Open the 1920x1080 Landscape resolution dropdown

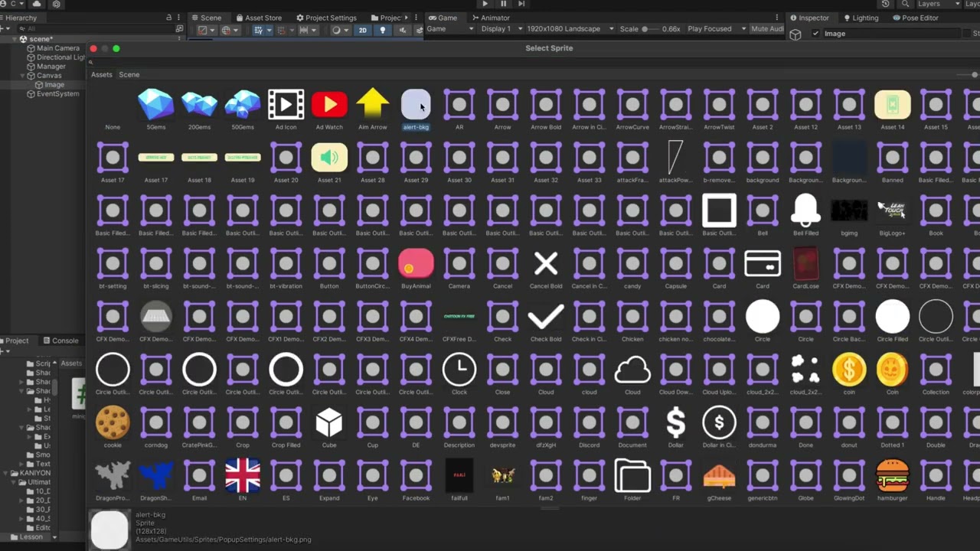[570, 29]
